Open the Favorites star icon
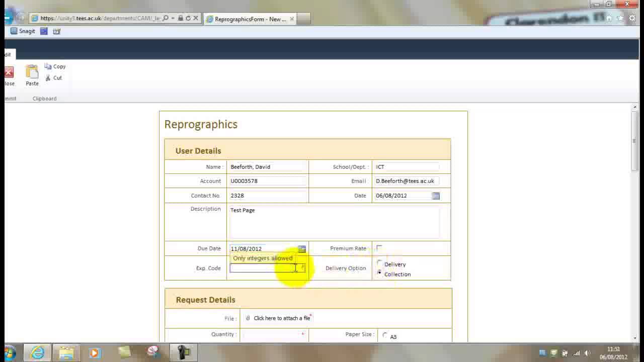Screen dimensions: 644x362 click(620, 18)
